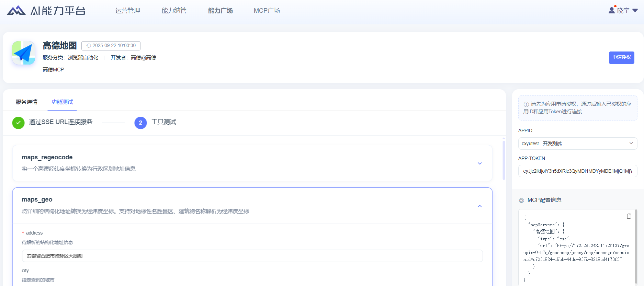Image resolution: width=644 pixels, height=286 pixels.
Task: Click the step 2 circle for 工具测试
Action: (140, 123)
